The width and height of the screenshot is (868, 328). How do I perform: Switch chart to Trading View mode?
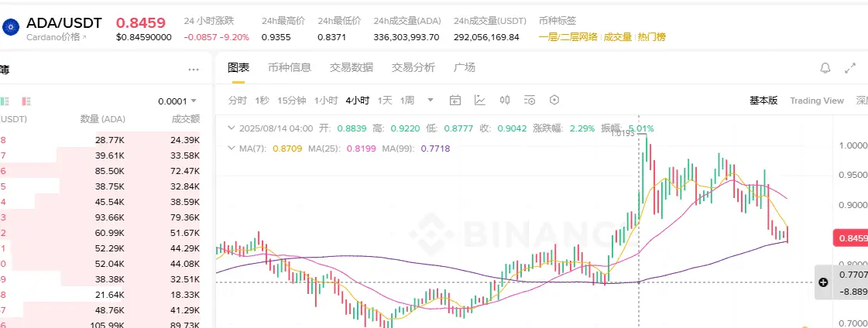pyautogui.click(x=817, y=100)
